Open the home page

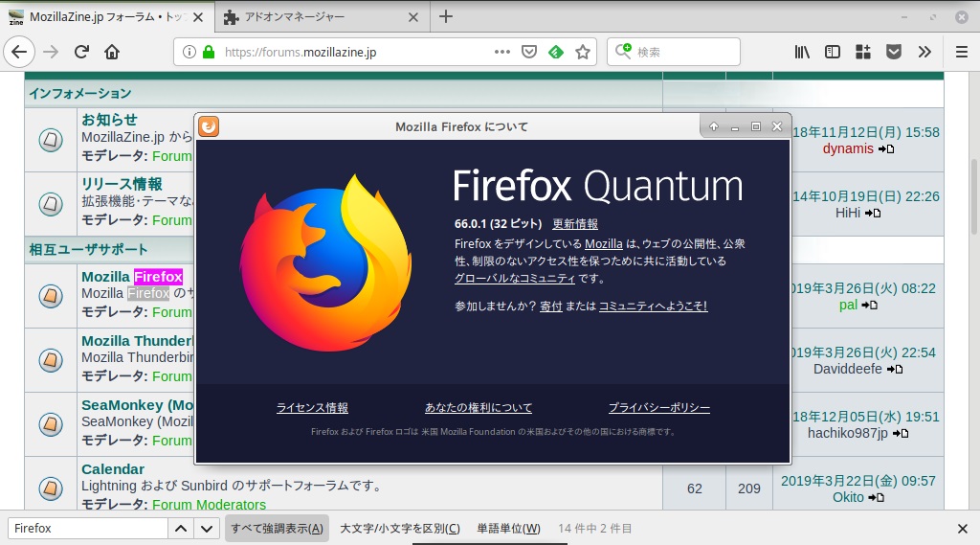click(x=112, y=52)
